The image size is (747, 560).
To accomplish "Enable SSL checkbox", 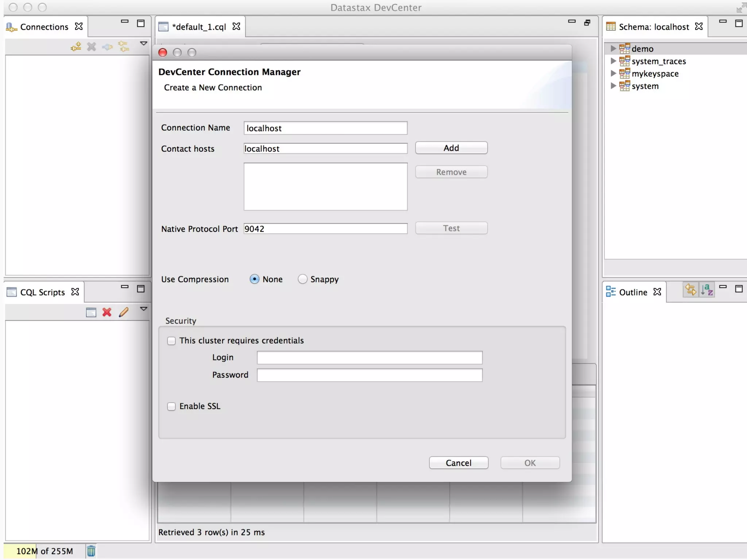I will 171,407.
